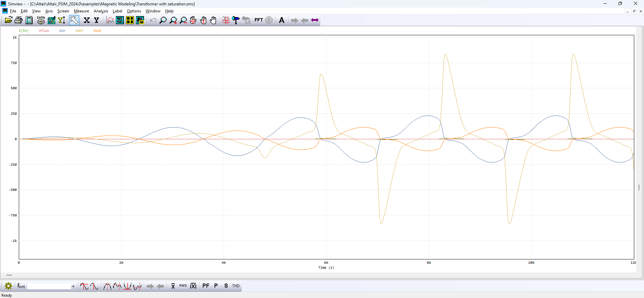Open the View menu
Image resolution: width=644 pixels, height=298 pixels.
(x=36, y=11)
